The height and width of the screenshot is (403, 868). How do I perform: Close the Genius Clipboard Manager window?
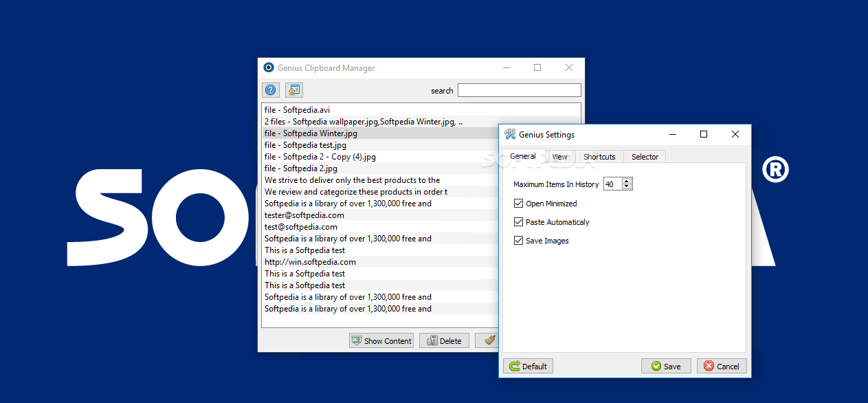point(569,67)
